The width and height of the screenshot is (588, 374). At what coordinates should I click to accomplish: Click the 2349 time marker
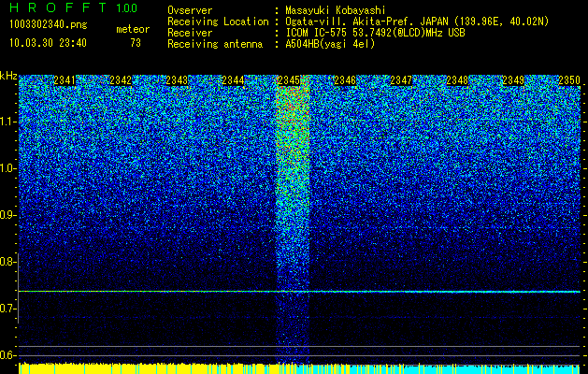tap(513, 80)
